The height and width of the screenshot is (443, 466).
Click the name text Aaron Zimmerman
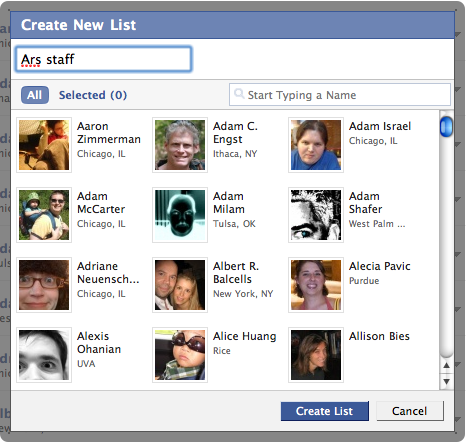click(x=109, y=133)
